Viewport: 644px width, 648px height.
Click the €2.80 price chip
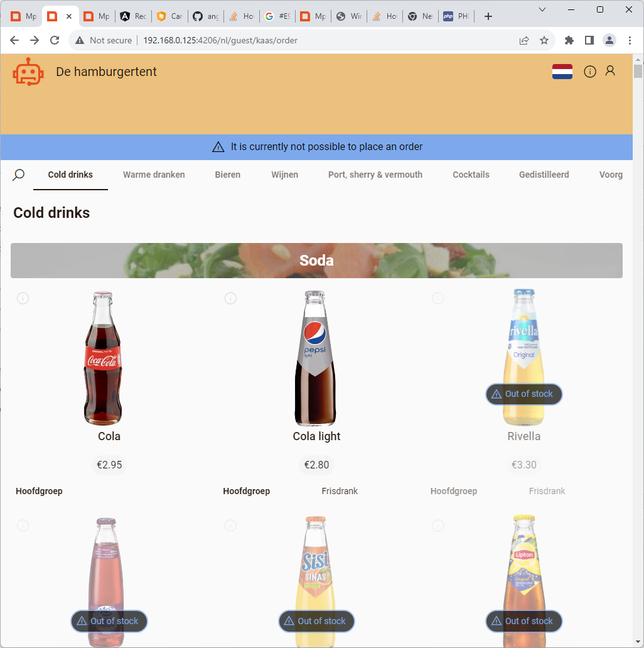tap(316, 465)
